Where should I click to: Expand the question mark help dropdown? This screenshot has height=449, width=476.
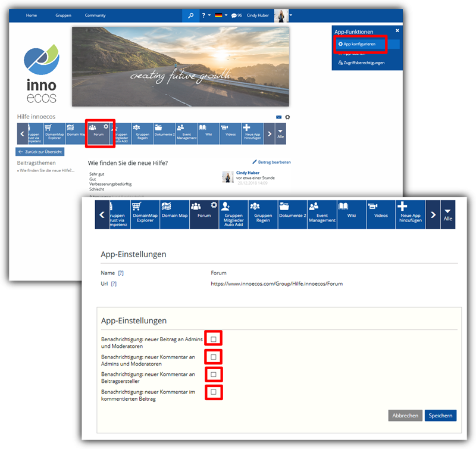pyautogui.click(x=205, y=15)
